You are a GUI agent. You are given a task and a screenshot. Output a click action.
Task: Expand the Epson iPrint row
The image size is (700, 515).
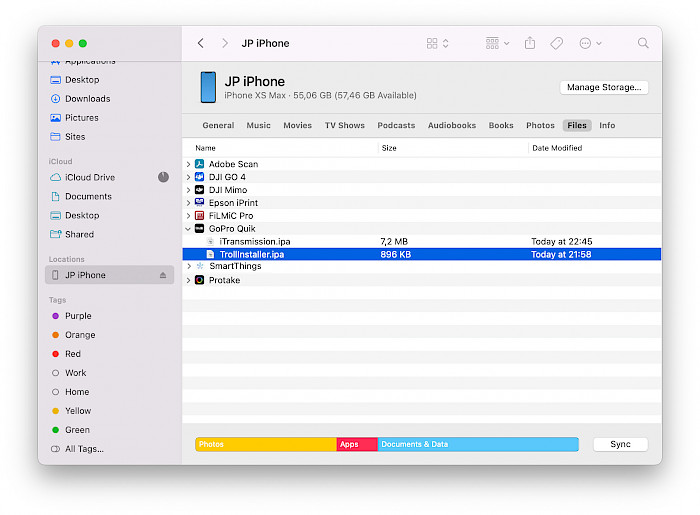(x=188, y=203)
